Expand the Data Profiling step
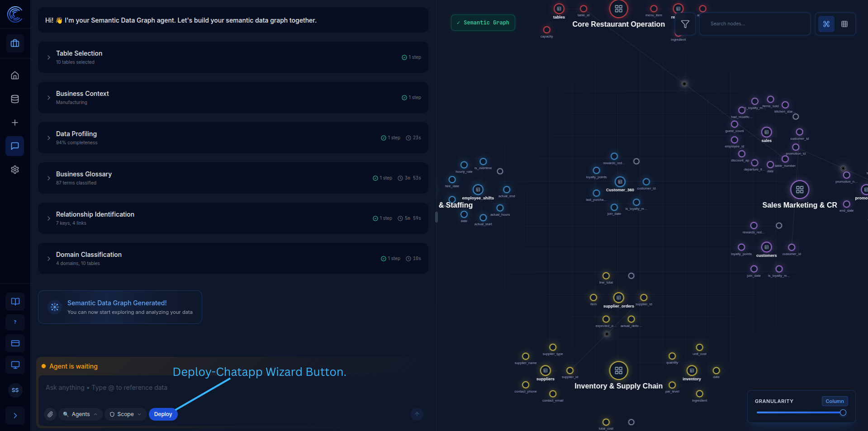868x431 pixels. pyautogui.click(x=233, y=138)
